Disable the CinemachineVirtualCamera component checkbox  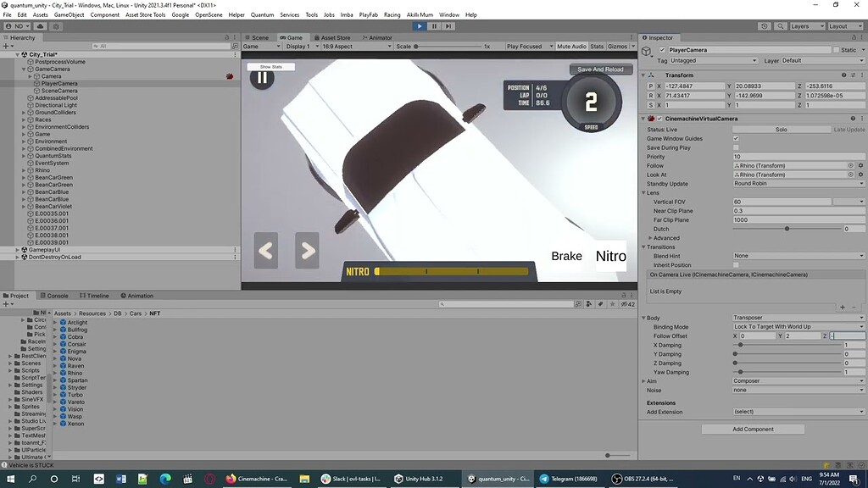click(x=659, y=119)
